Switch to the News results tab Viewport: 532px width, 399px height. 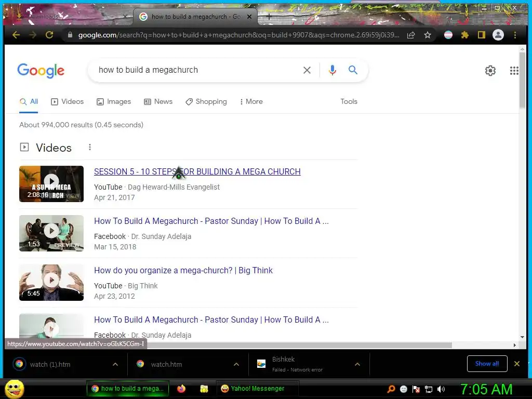(158, 101)
